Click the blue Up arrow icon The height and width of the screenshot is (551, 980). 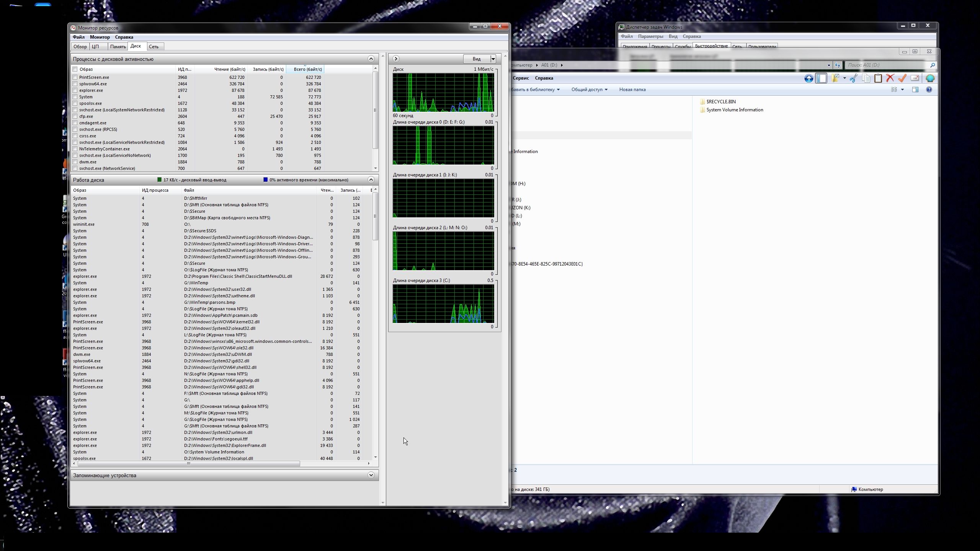coord(808,78)
